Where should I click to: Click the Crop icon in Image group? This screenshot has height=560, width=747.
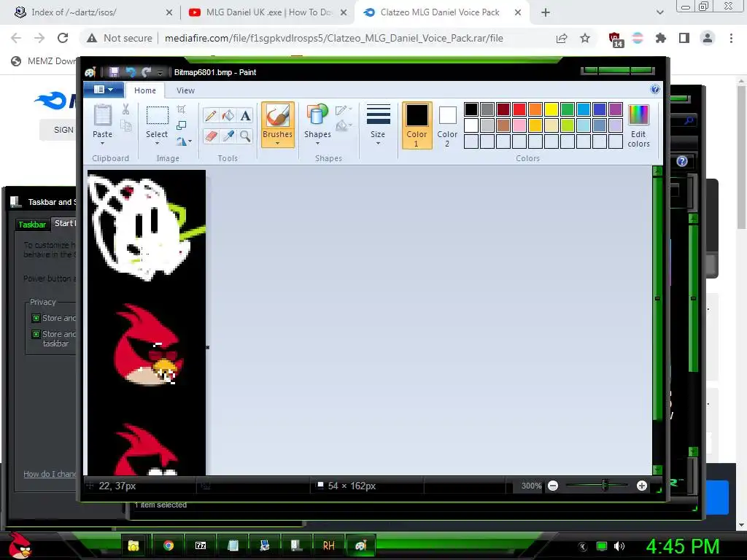point(181,109)
